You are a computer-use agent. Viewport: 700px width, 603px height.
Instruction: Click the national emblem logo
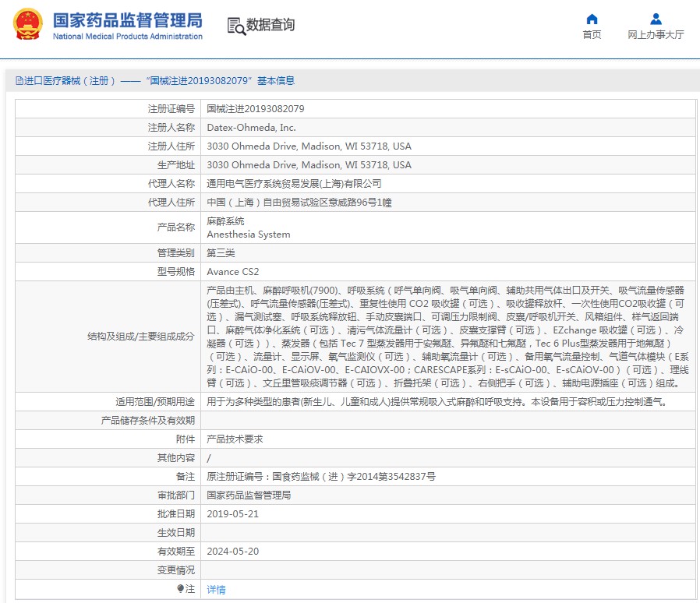click(x=28, y=24)
